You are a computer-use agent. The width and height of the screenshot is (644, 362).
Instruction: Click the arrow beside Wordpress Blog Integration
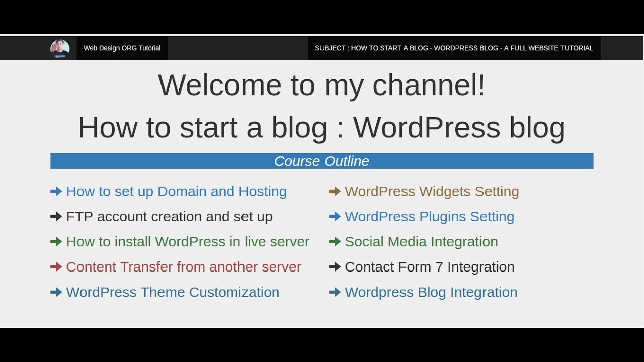tap(335, 292)
